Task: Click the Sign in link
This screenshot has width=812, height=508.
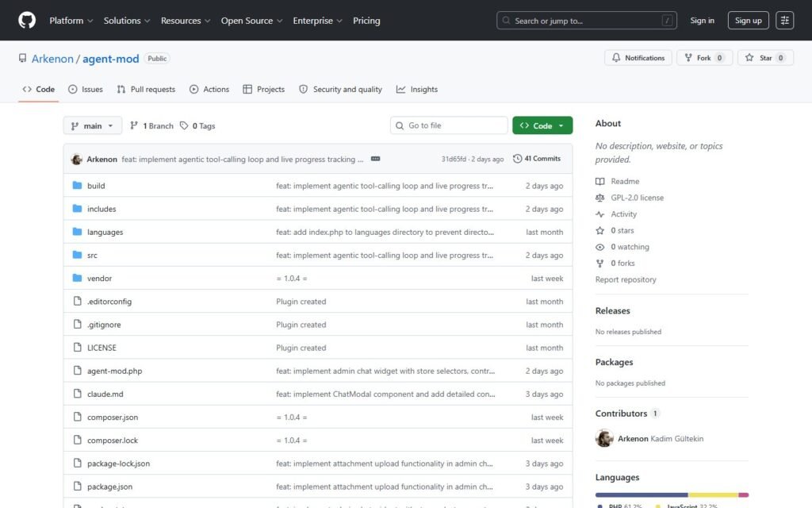Action: (x=702, y=20)
